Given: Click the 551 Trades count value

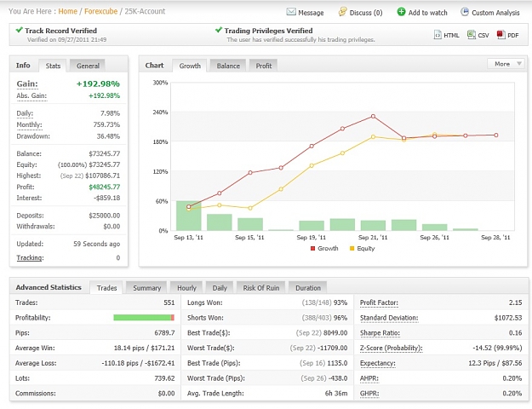Looking at the screenshot, I should pos(169,302).
